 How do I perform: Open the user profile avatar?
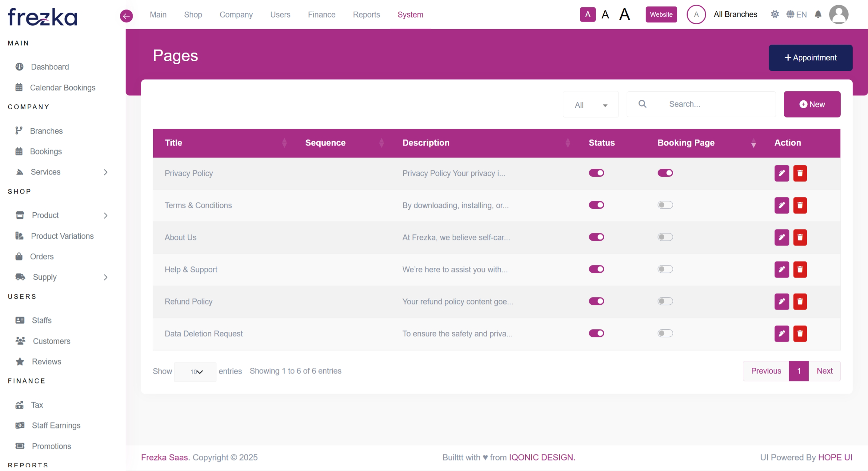tap(839, 15)
